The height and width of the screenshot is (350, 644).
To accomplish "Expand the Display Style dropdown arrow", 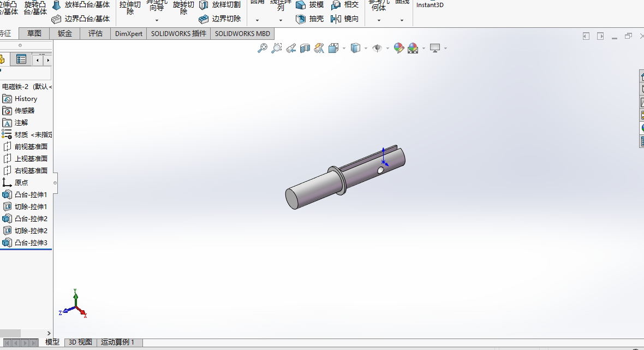I will [366, 49].
